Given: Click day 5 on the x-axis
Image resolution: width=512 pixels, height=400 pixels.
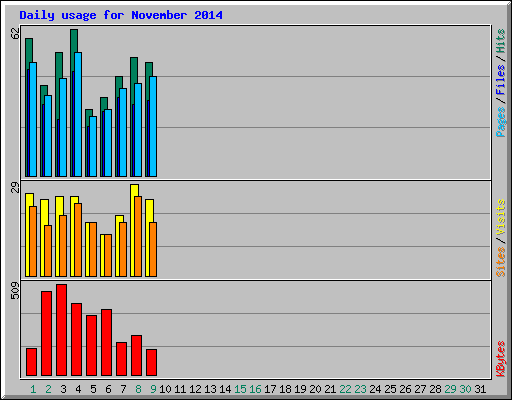Looking at the screenshot, I should tap(93, 389).
